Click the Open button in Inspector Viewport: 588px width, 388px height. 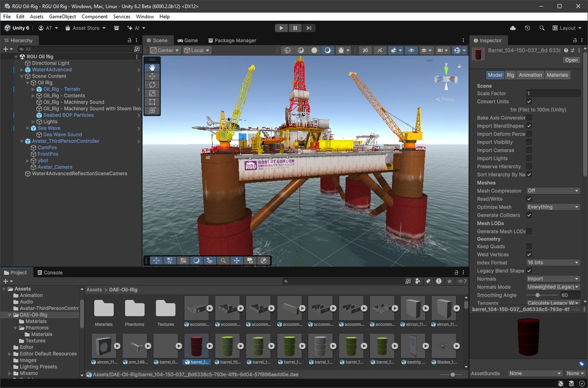(571, 60)
